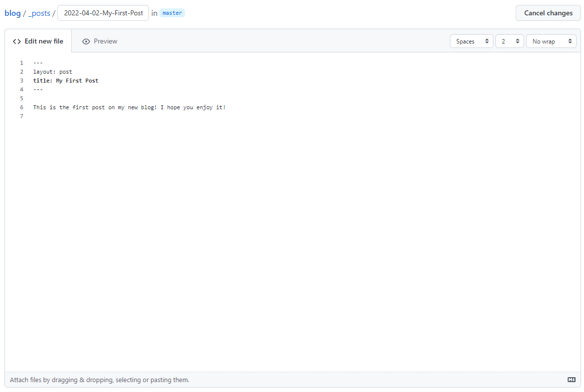Image resolution: width=584 pixels, height=392 pixels.
Task: Go to the blog repository link
Action: [12, 13]
